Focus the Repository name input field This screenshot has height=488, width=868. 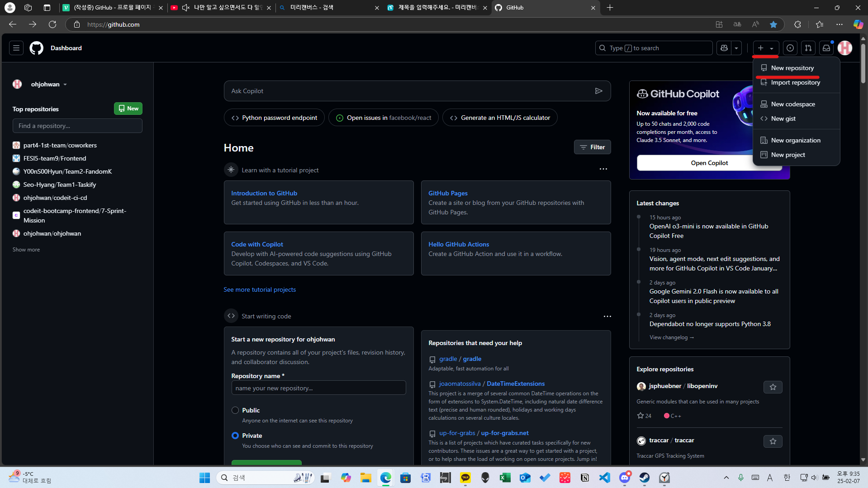pyautogui.click(x=318, y=388)
